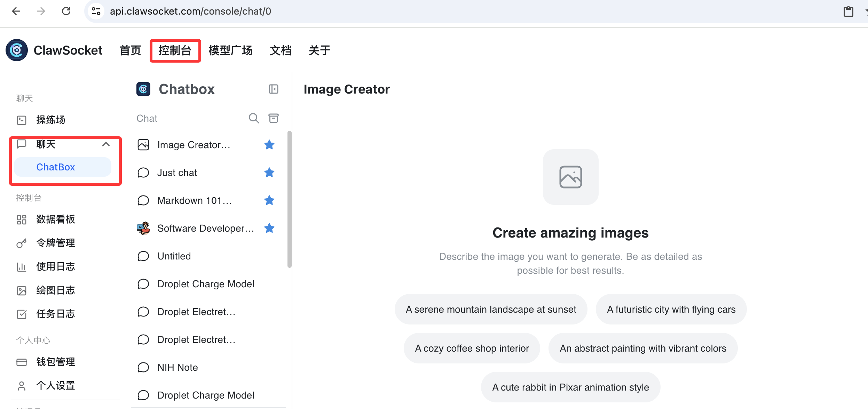Image resolution: width=868 pixels, height=409 pixels.
Task: Open 模型广场 in top navigation
Action: [x=230, y=50]
